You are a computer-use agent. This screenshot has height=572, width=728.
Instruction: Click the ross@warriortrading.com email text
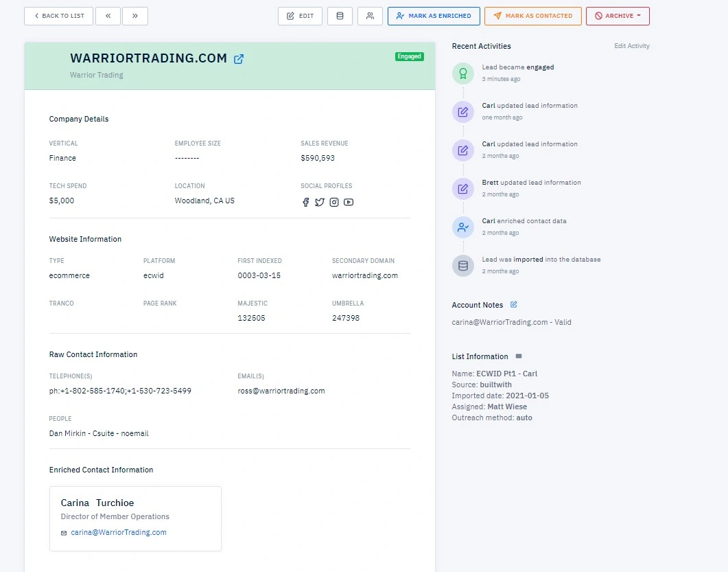pyautogui.click(x=281, y=391)
